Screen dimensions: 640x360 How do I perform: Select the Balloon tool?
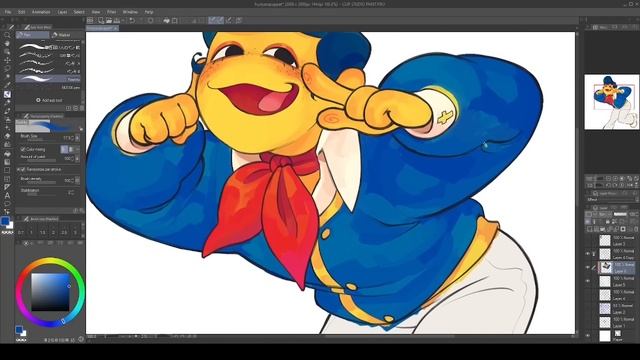(7, 204)
